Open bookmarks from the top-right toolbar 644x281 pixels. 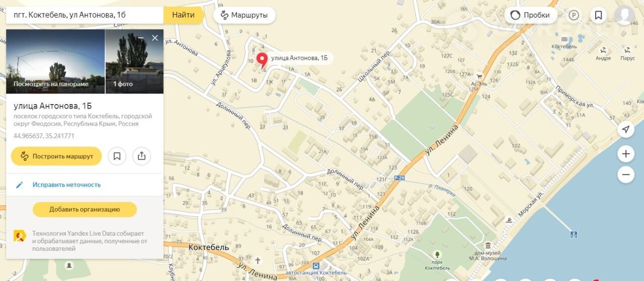pyautogui.click(x=598, y=15)
